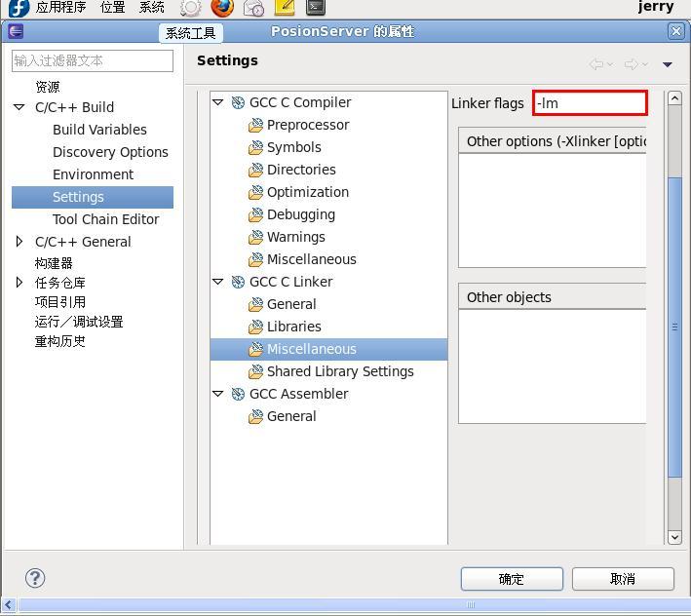Open the terminal launcher icon
691x616 pixels.
point(315,8)
